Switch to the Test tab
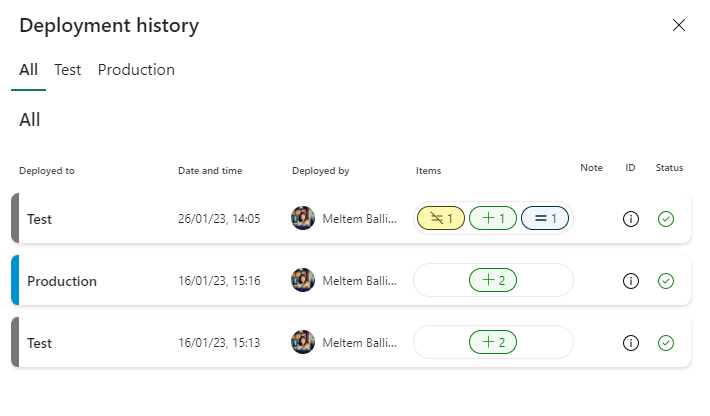 click(68, 70)
